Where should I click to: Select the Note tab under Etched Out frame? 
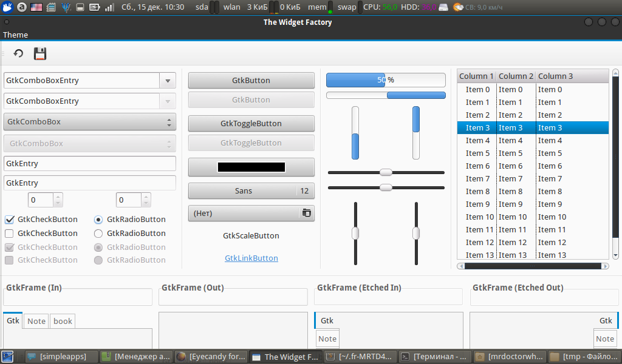point(605,339)
